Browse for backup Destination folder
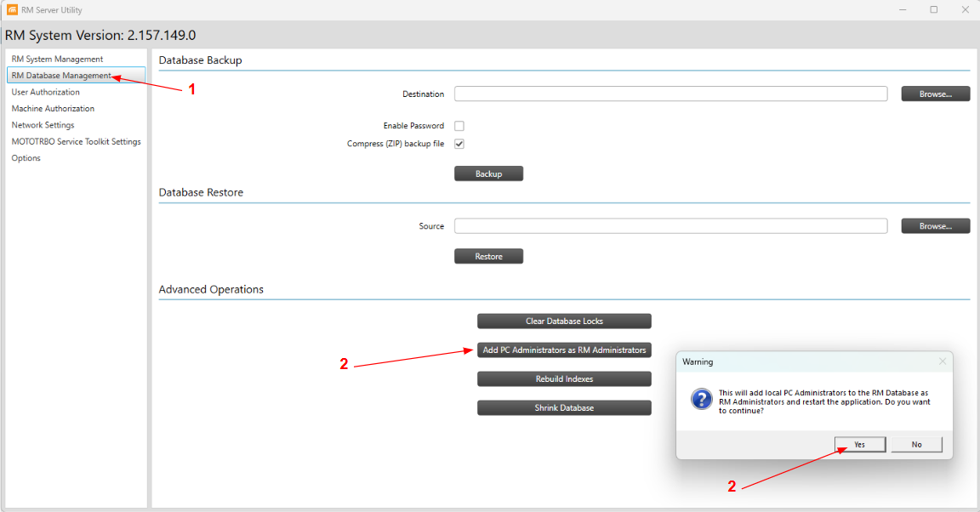Image resolution: width=980 pixels, height=512 pixels. coord(936,94)
